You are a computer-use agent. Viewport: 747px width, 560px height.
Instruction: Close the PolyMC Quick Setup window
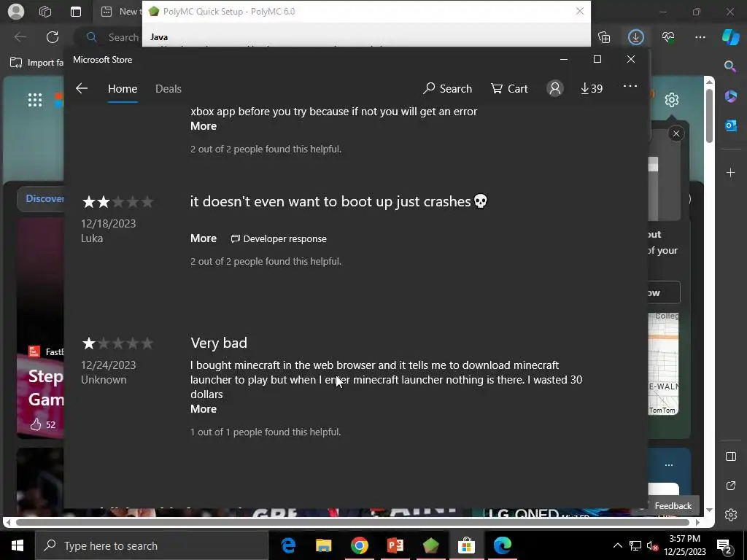point(580,11)
